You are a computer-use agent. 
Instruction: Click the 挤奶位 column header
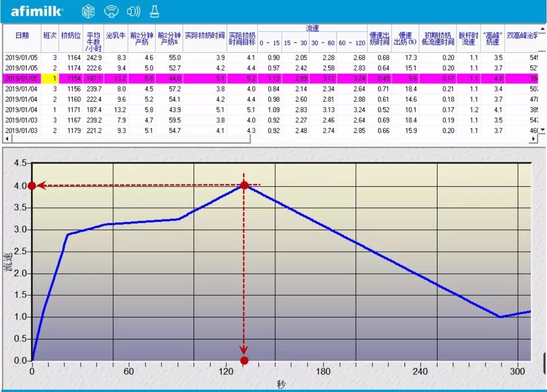70,35
